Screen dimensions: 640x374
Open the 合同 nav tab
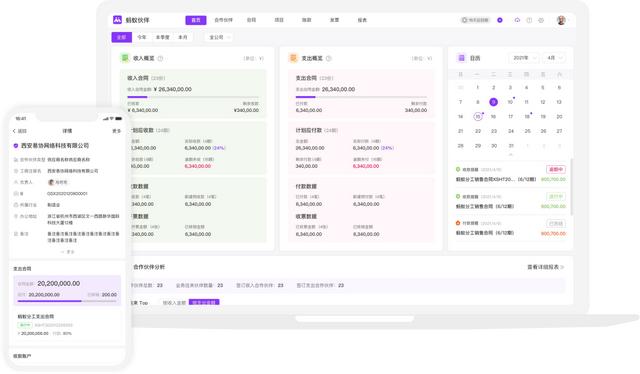pyautogui.click(x=251, y=20)
